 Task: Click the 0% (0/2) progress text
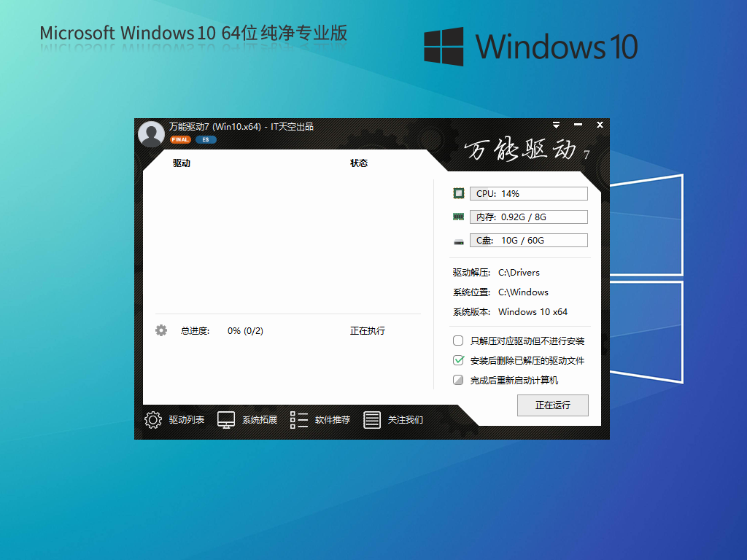[245, 330]
